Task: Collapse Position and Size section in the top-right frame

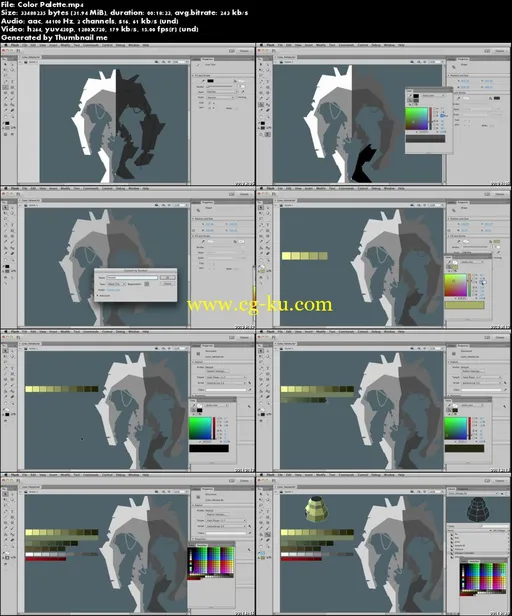Action: tap(449, 75)
